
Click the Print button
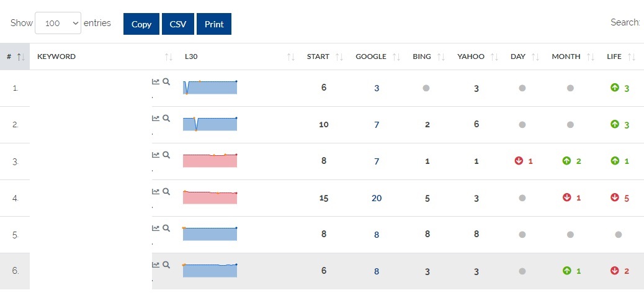tap(214, 24)
